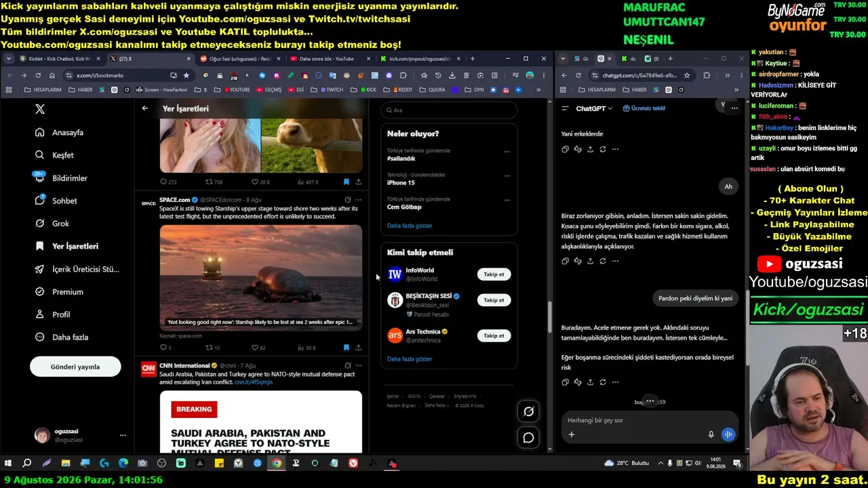The width and height of the screenshot is (868, 488).
Task: Open Windows taskbar search
Action: click(x=27, y=464)
